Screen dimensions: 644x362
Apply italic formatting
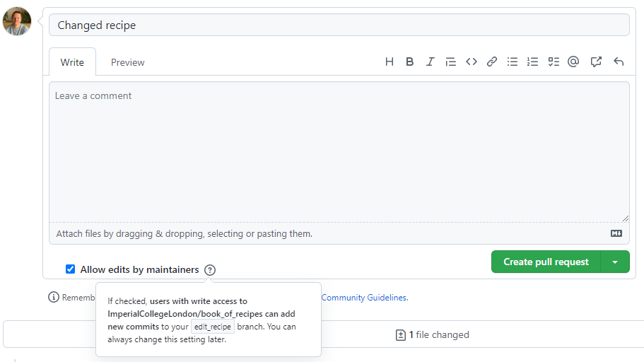(x=430, y=62)
